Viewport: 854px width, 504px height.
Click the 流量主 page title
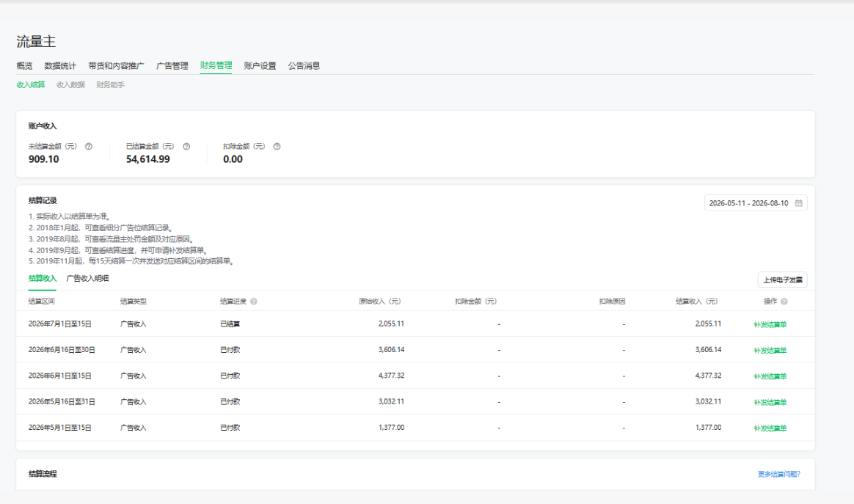(x=36, y=41)
